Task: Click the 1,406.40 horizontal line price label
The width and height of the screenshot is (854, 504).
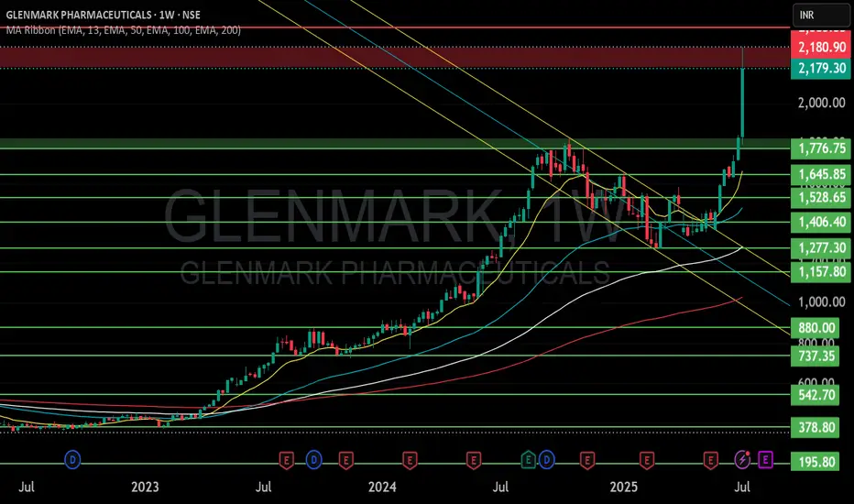Action: click(821, 222)
